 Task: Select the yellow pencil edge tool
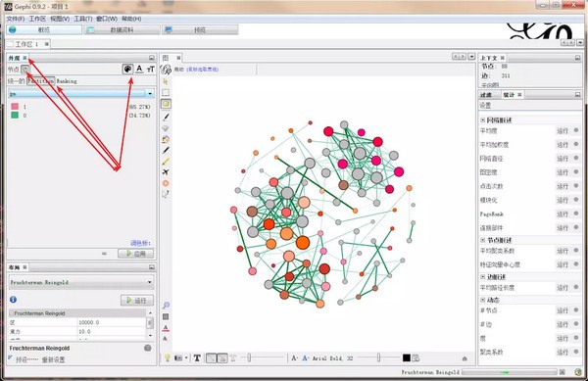166,162
